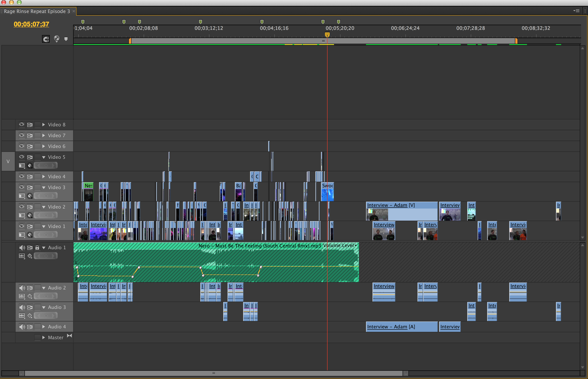Screen dimensions: 588x379
Task: Switch to the Rage Rinse Repeat Episode 3 tab
Action: 37,11
